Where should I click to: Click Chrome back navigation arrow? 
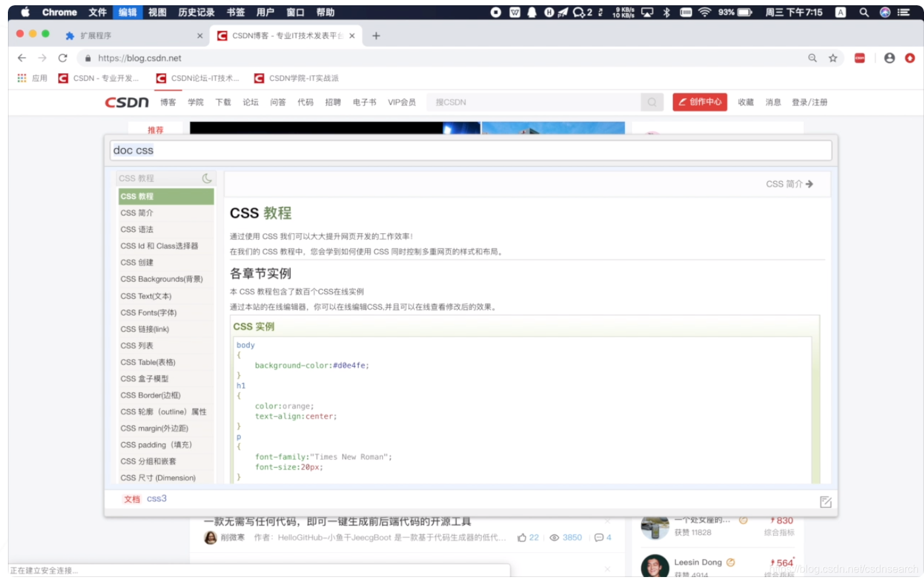(x=22, y=58)
